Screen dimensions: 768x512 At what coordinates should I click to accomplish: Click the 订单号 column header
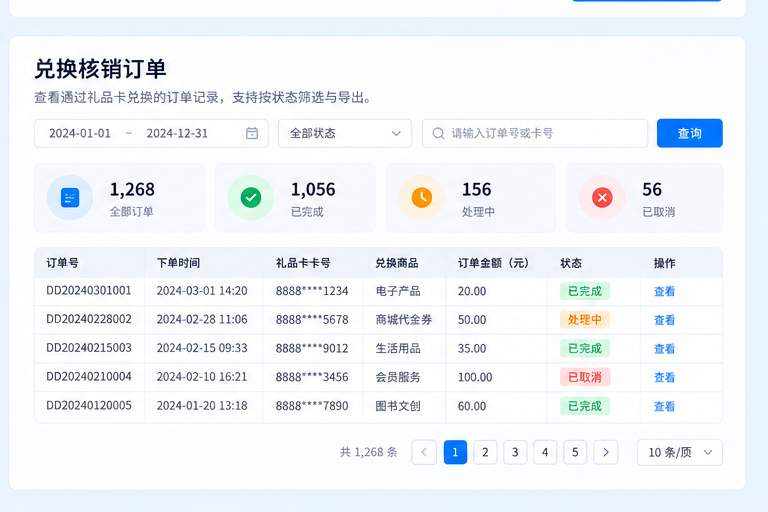[x=62, y=263]
